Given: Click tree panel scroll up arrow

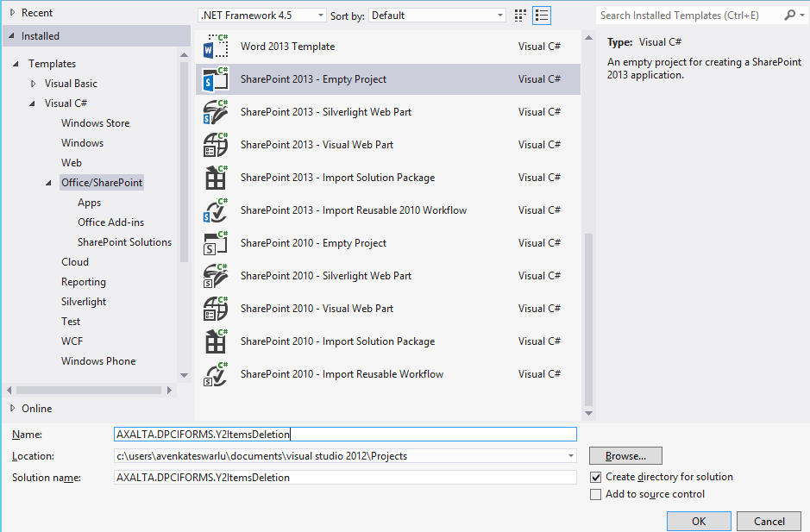Looking at the screenshot, I should (x=185, y=54).
